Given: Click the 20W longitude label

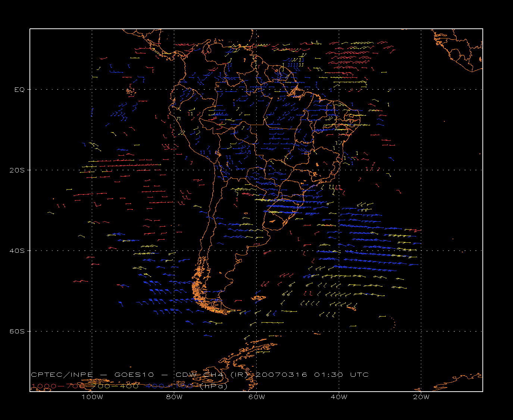Looking at the screenshot, I should [x=421, y=397].
